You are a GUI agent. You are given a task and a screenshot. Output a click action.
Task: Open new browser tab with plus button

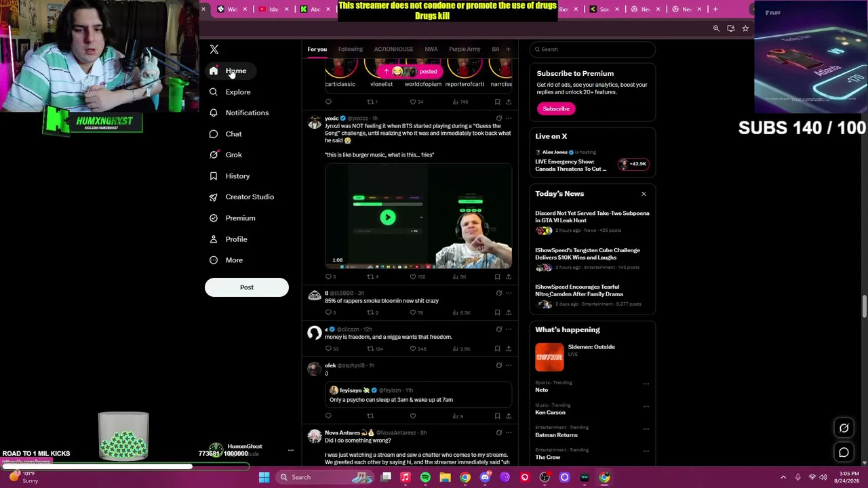tap(715, 9)
